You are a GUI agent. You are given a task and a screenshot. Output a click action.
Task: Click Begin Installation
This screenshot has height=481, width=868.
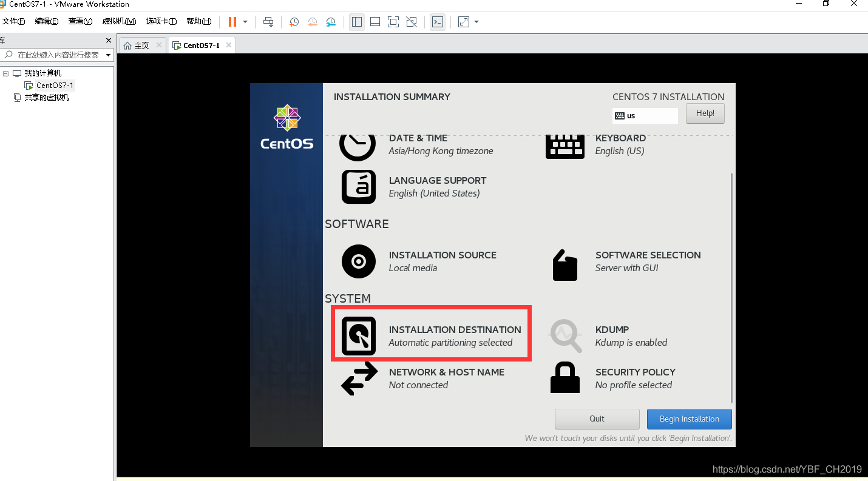[x=689, y=419]
